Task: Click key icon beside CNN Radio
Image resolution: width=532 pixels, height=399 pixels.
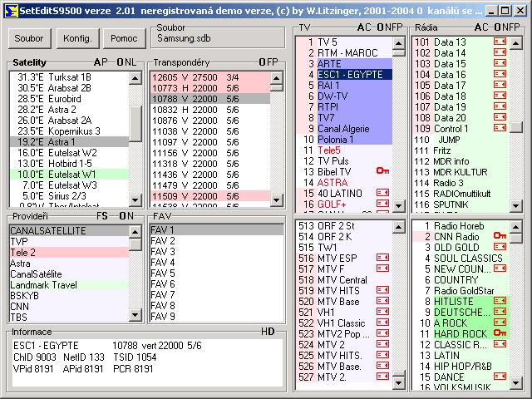Action: coord(500,235)
